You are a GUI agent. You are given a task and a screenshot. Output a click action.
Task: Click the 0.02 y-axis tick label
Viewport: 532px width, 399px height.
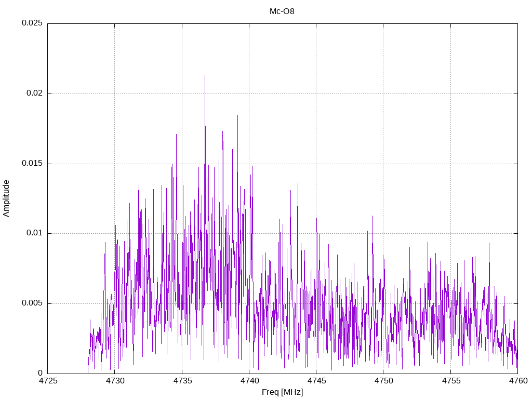coord(35,94)
